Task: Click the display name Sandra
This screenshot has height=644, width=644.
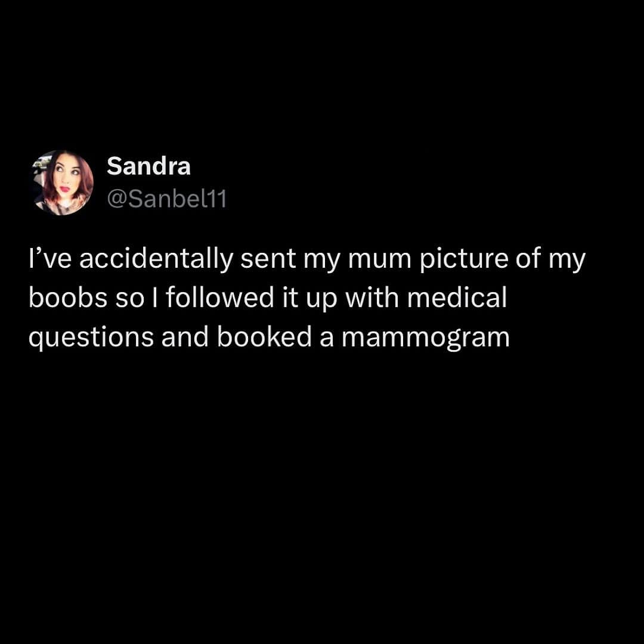Action: coord(148,166)
